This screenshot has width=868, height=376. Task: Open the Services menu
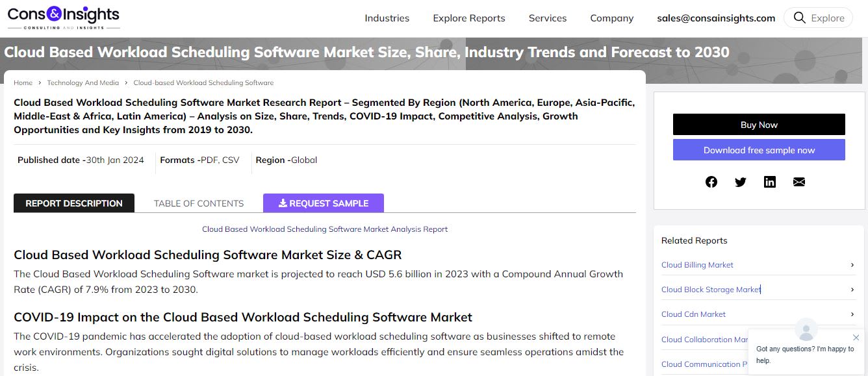tap(548, 18)
